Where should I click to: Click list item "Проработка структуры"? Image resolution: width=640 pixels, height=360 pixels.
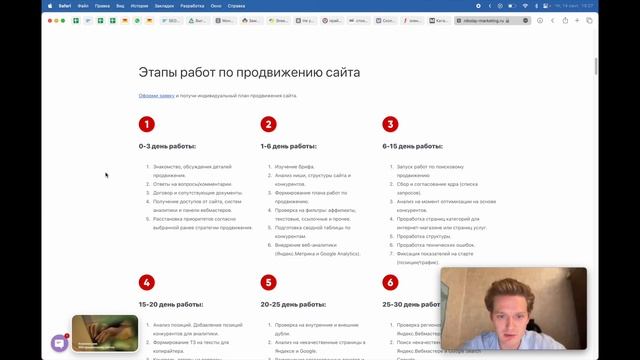[x=424, y=236]
